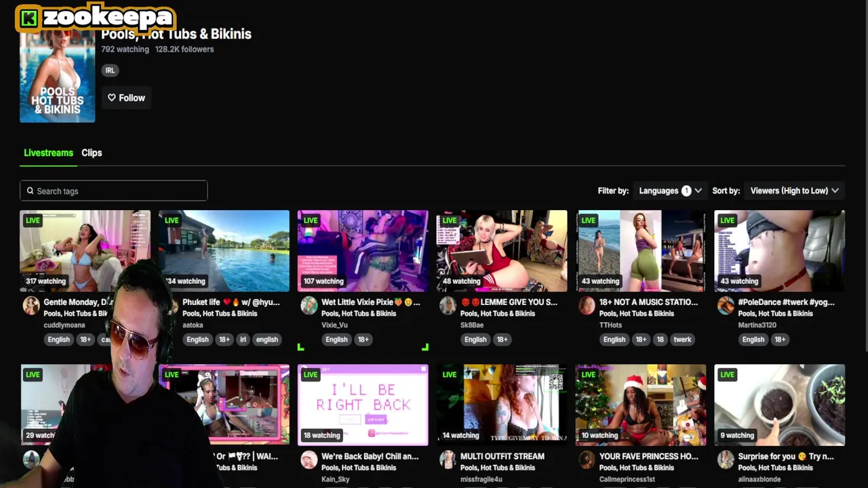Select the Livestreams tab
Screen dimensions: 868x488
48,152
